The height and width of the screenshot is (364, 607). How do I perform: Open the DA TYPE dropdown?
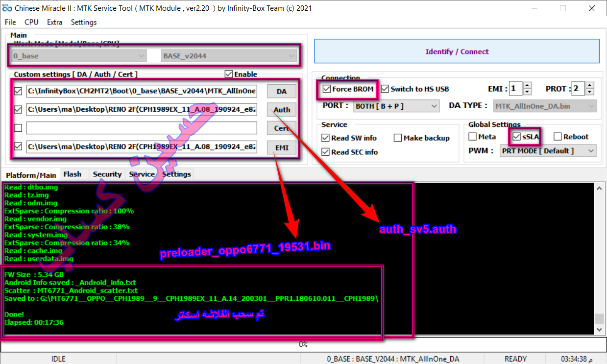pos(544,105)
